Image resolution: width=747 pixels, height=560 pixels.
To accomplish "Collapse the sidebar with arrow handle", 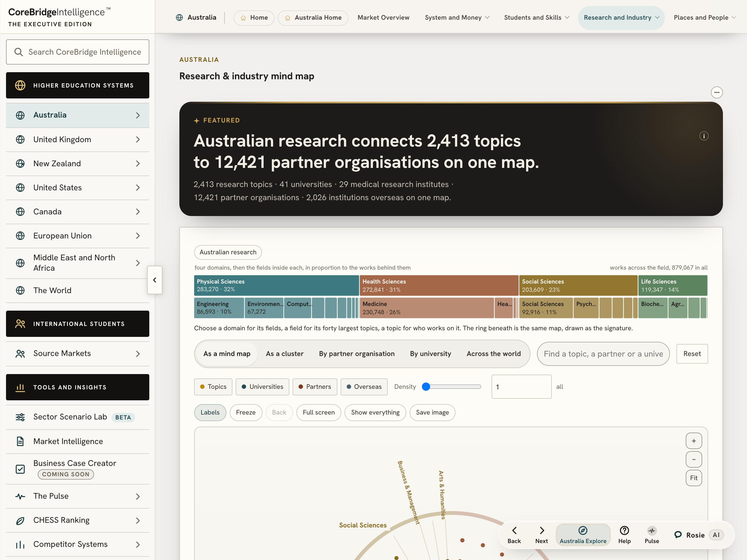I will (155, 280).
